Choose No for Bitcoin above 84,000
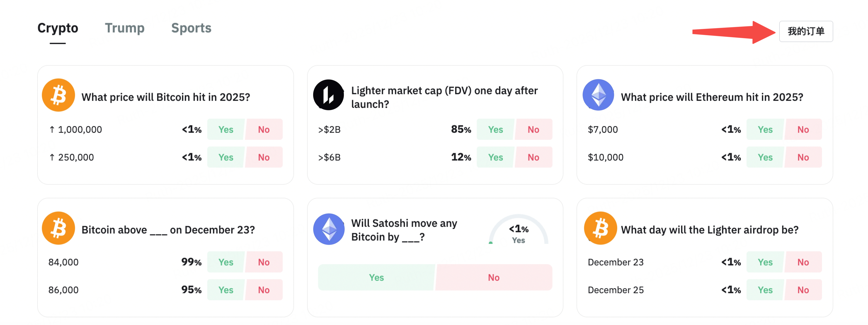The image size is (868, 325). (264, 262)
